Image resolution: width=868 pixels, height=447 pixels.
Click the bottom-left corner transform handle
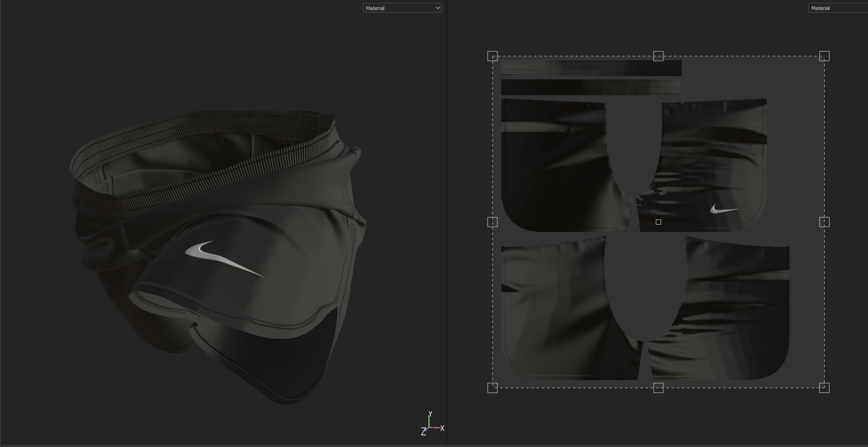(492, 388)
